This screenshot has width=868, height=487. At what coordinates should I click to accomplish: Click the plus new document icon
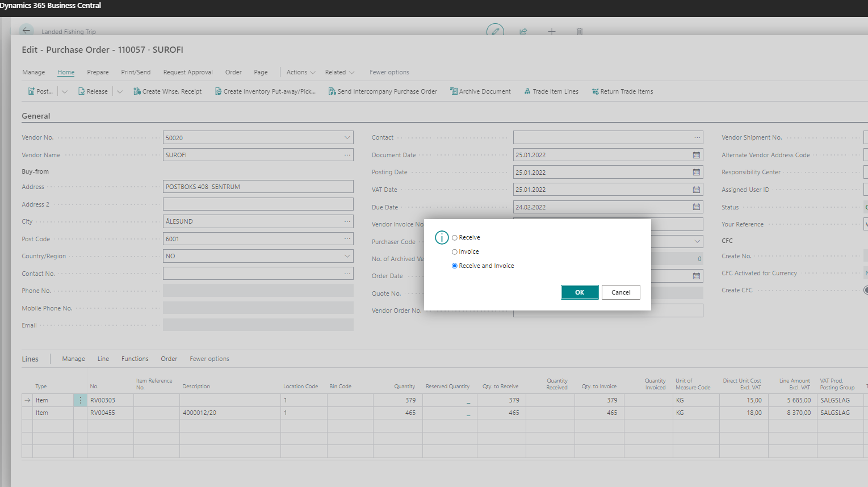551,31
